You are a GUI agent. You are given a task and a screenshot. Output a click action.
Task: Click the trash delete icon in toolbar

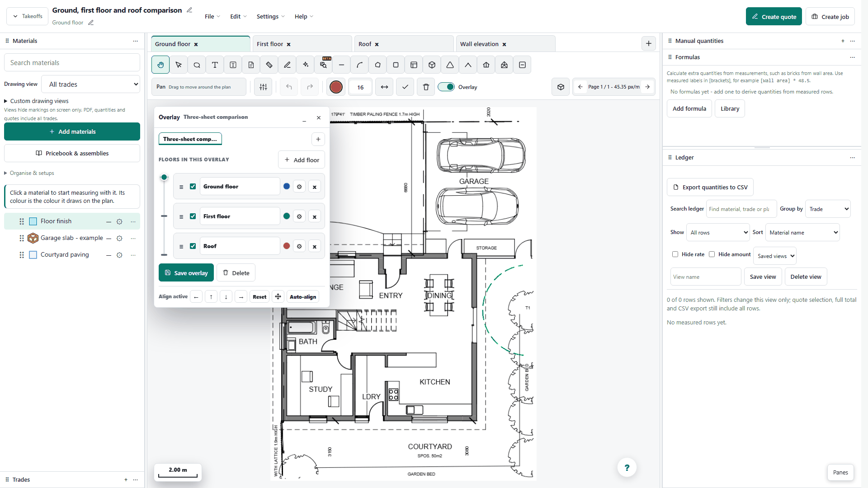[x=426, y=87]
